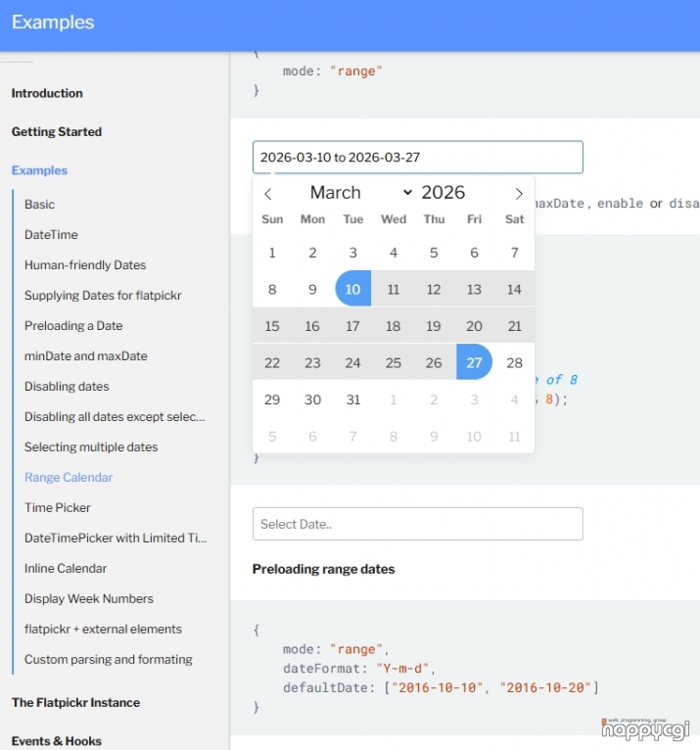700x750 pixels.
Task: Jump to Display Week Numbers
Action: 89,599
